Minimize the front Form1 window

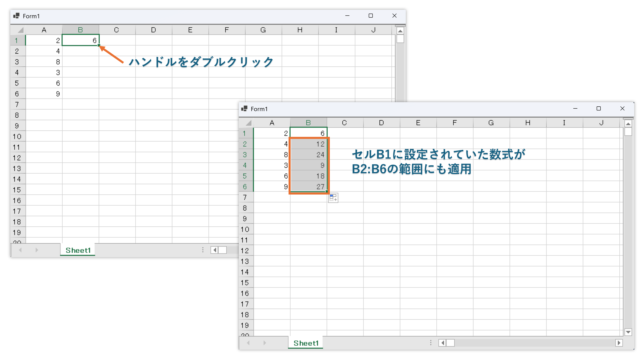point(575,108)
